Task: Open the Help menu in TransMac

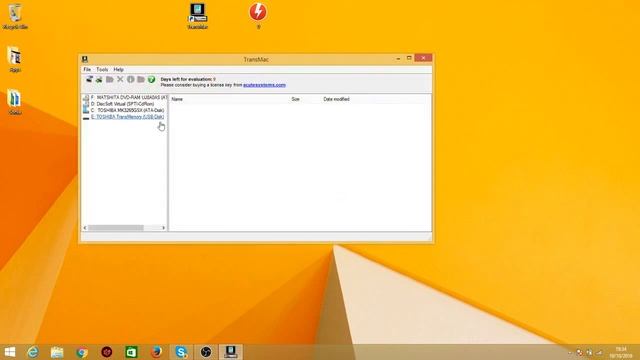Action: click(x=118, y=69)
